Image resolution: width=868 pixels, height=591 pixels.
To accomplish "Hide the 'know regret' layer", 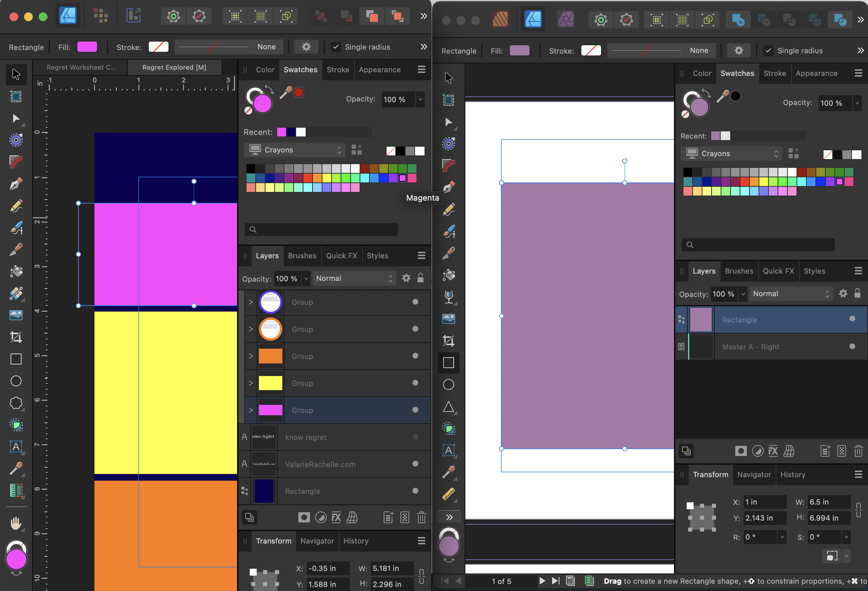I will point(415,437).
